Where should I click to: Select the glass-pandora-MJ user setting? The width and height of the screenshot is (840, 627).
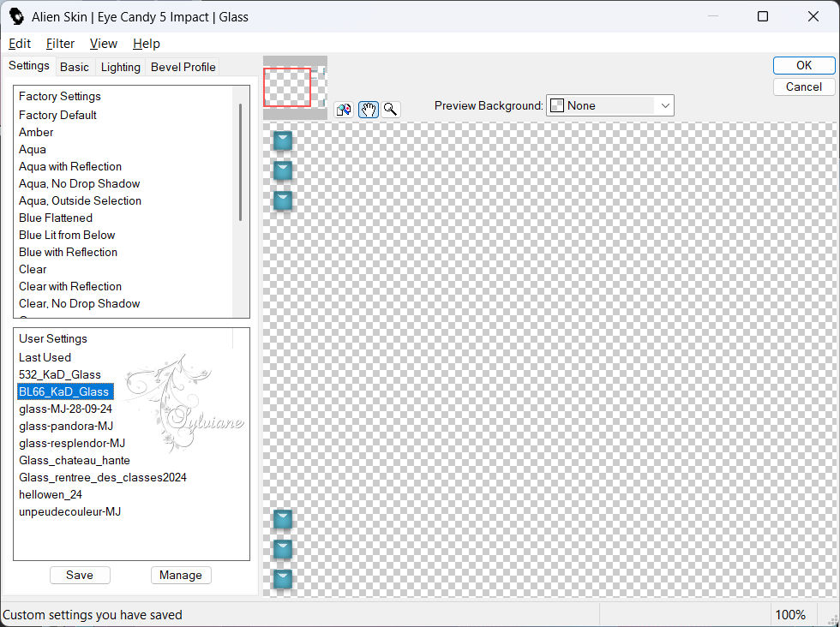66,426
